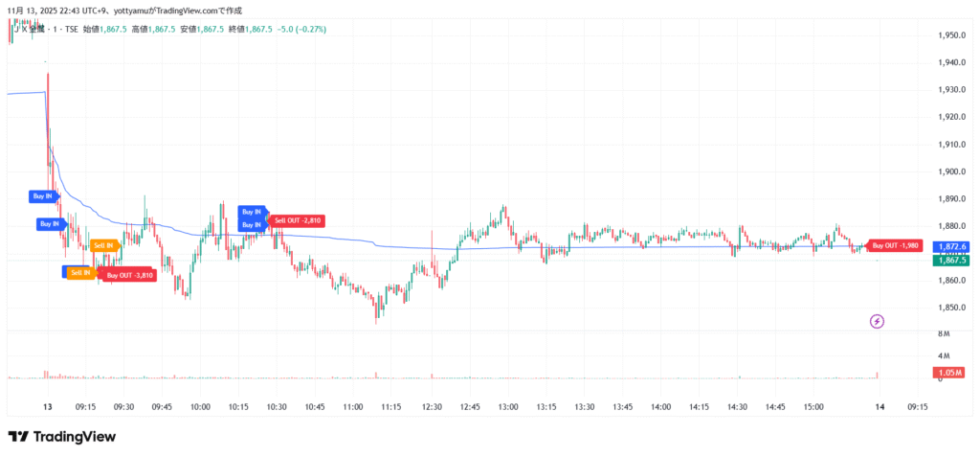The width and height of the screenshot is (980, 457).
Task: Click the -5.0 (-0.27%) change value
Action: [301, 29]
